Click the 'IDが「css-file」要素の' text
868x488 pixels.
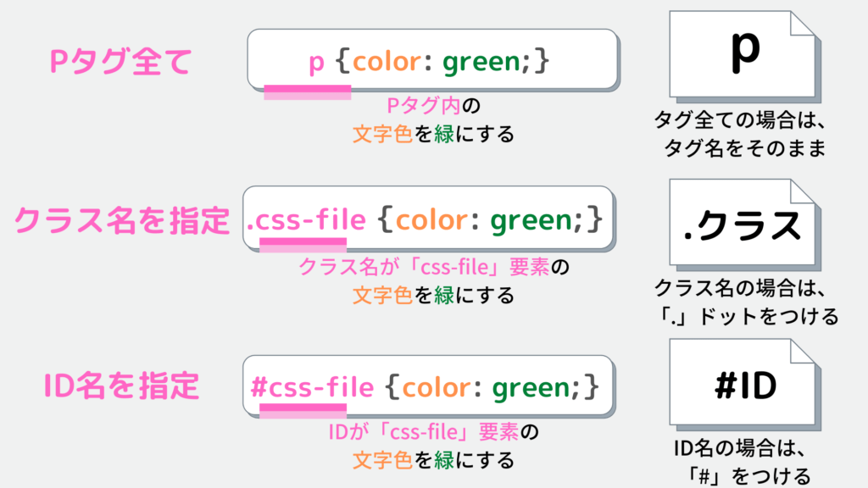click(x=433, y=431)
